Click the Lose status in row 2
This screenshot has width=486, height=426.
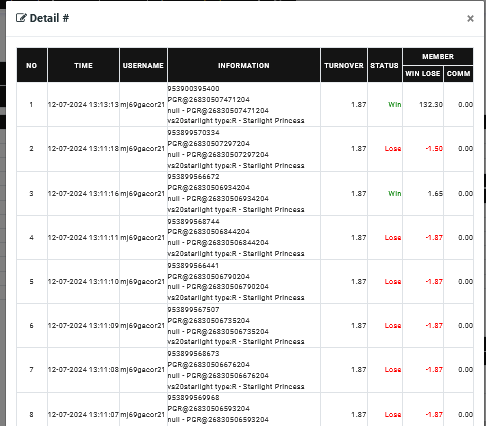(393, 148)
